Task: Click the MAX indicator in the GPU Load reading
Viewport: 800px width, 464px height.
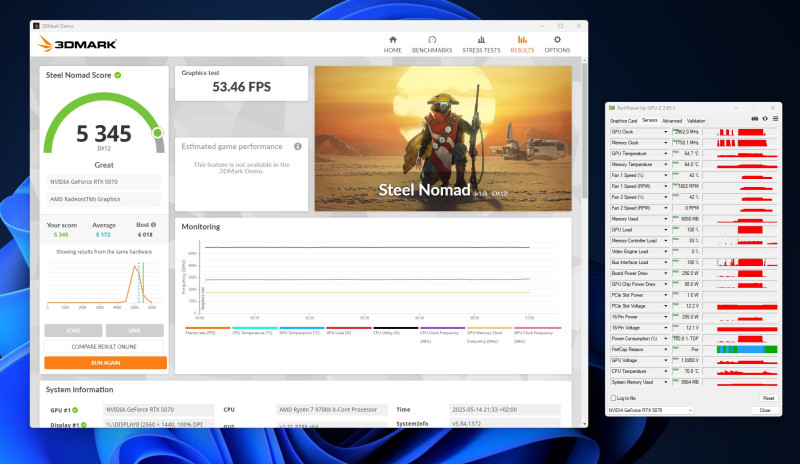Action: coord(676,229)
